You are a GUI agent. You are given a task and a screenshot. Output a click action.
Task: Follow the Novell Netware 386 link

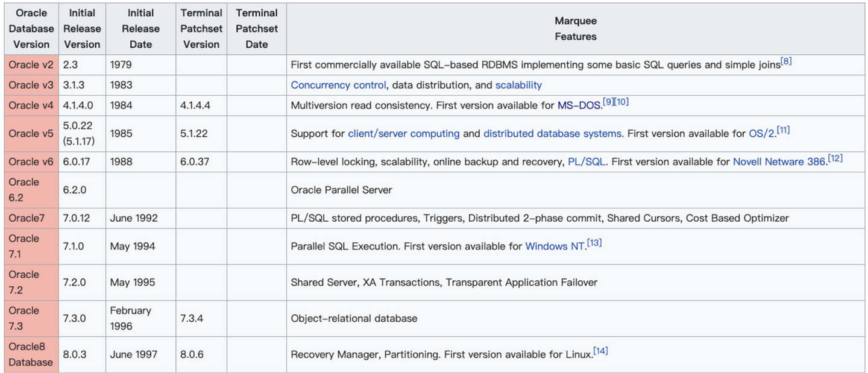(x=779, y=161)
